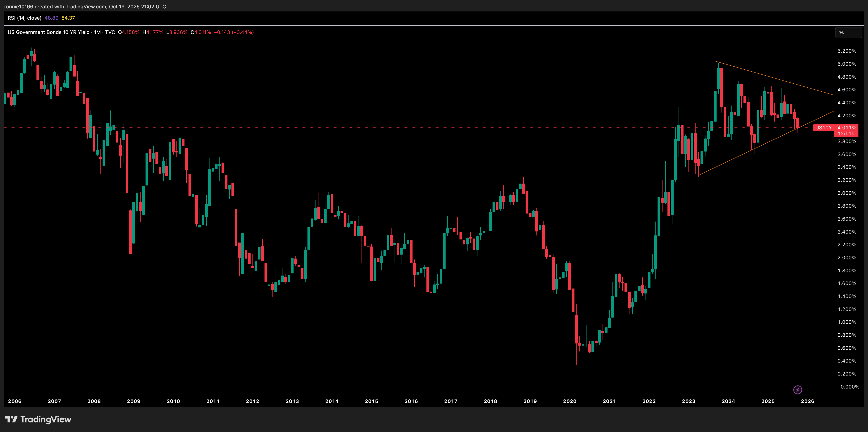The width and height of the screenshot is (868, 432).
Task: Click the purple lightning bolt icon
Action: click(x=798, y=390)
